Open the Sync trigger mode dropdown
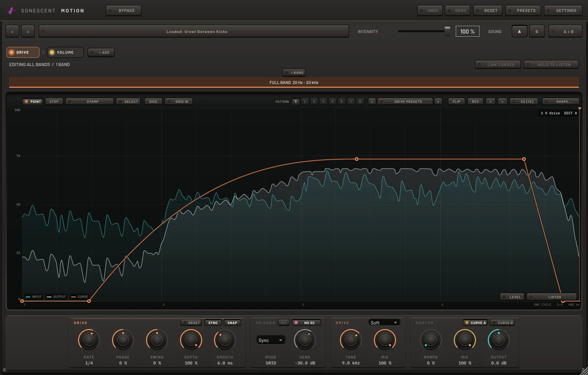588x375 pixels. coord(271,340)
